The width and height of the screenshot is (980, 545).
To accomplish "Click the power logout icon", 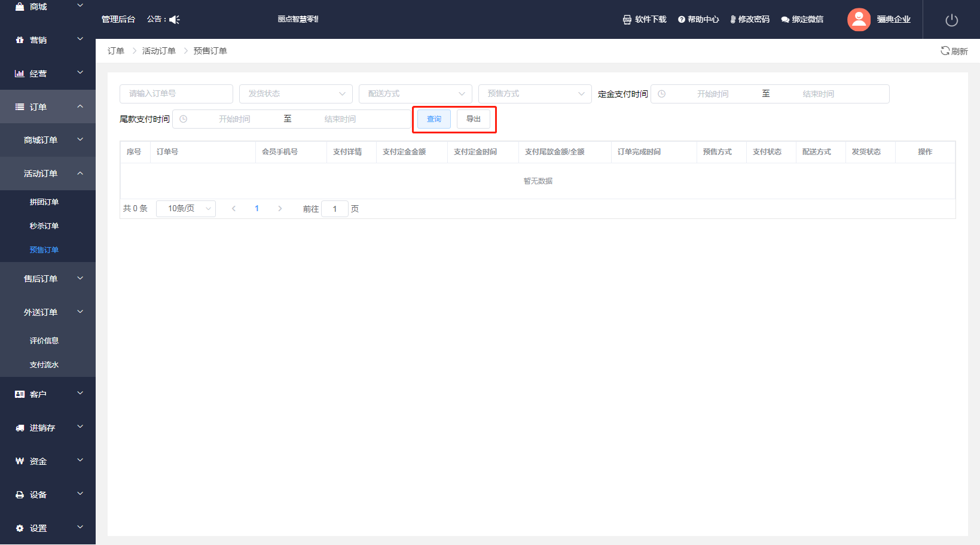I will (952, 20).
